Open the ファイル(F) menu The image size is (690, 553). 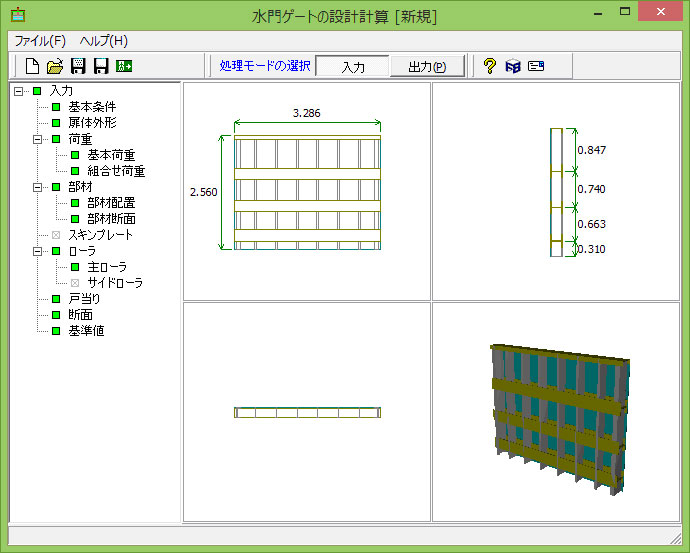(40, 41)
